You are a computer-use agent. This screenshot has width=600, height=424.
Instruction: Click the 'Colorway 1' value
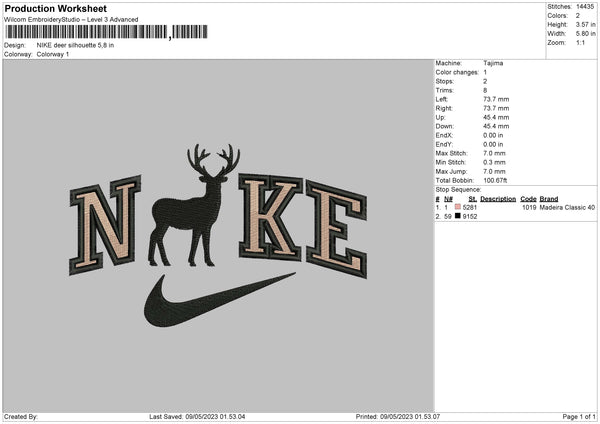pos(53,54)
